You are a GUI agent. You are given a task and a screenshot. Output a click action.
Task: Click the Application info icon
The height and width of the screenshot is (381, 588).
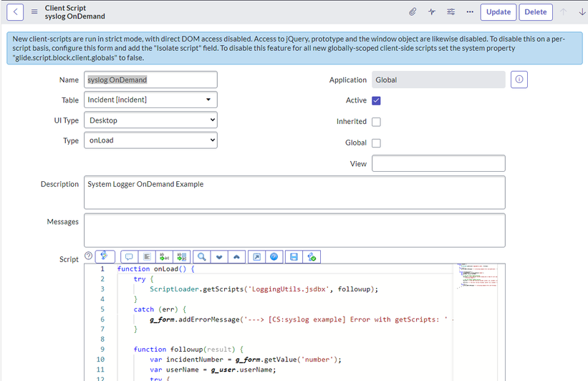(519, 79)
